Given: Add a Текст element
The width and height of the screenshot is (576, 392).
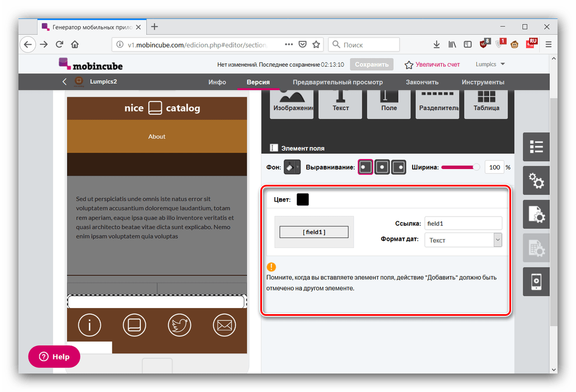Looking at the screenshot, I should pyautogui.click(x=340, y=104).
